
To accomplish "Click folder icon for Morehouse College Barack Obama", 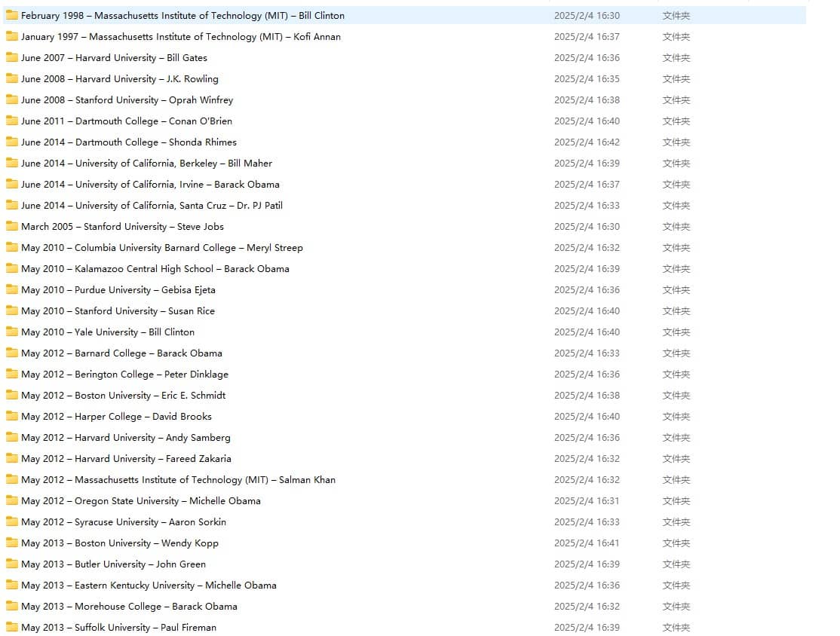I will click(x=12, y=606).
